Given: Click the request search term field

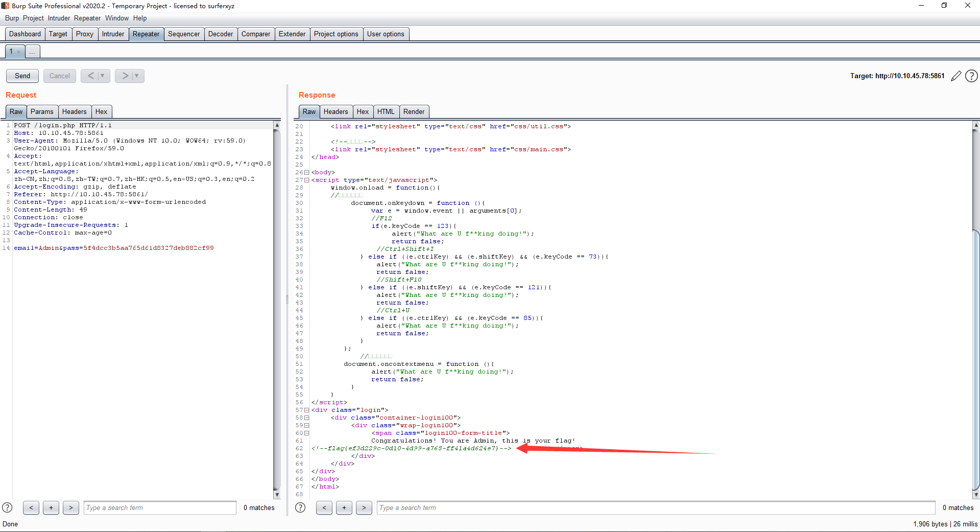Looking at the screenshot, I should pos(160,507).
